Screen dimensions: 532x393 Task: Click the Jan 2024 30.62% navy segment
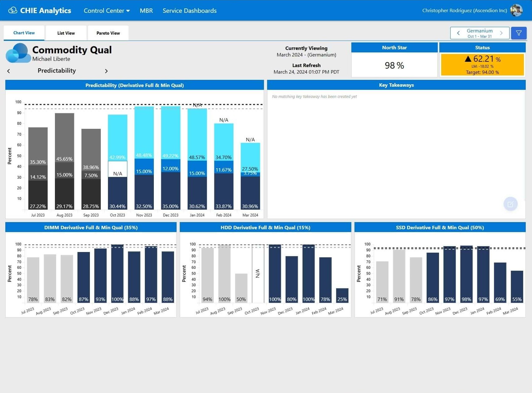197,193
